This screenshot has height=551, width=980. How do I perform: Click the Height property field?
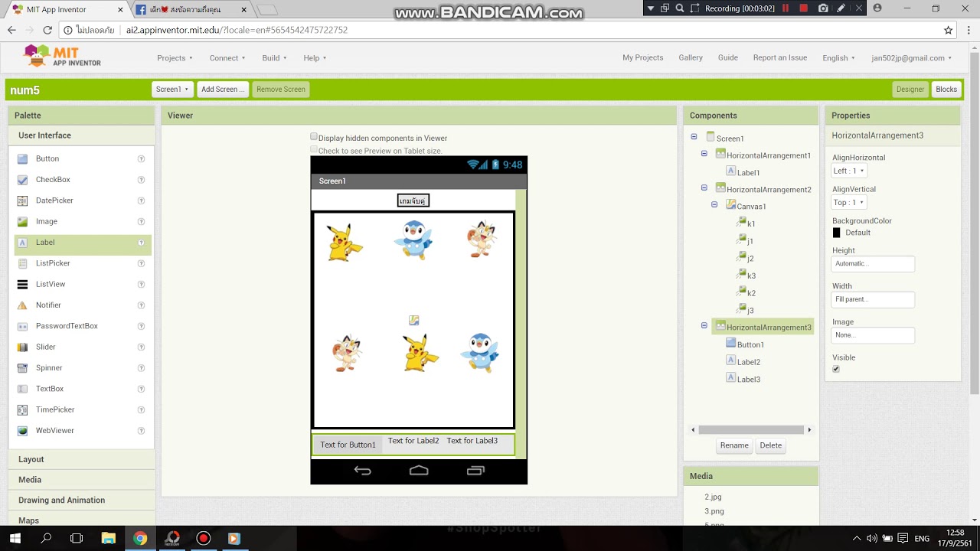[x=873, y=264]
